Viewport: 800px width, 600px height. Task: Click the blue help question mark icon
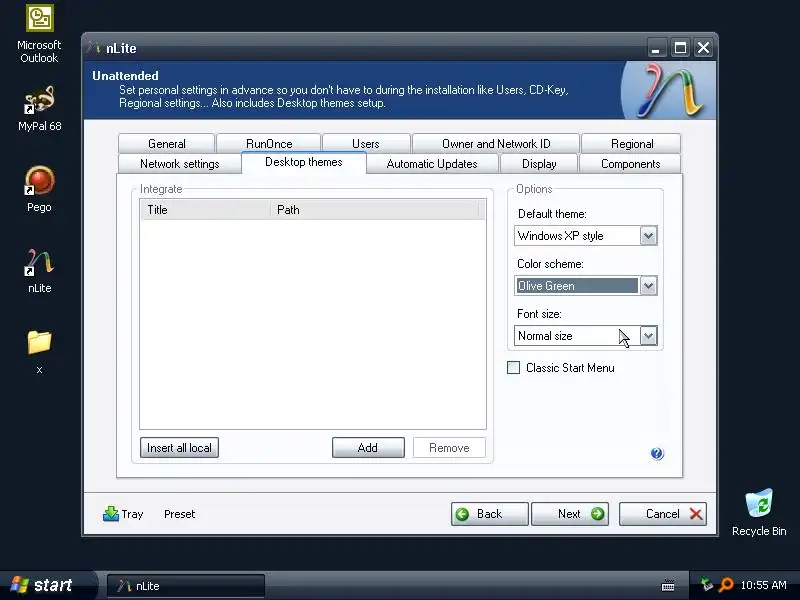click(x=657, y=454)
